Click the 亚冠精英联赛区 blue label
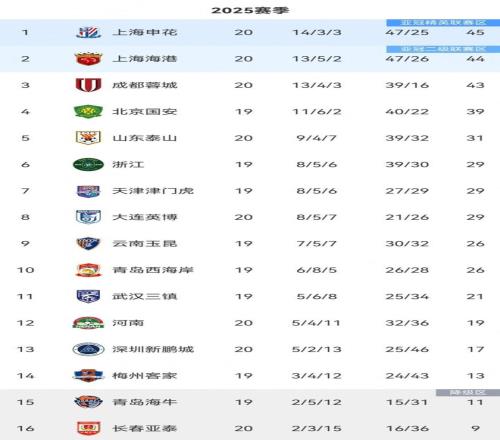 [443, 23]
